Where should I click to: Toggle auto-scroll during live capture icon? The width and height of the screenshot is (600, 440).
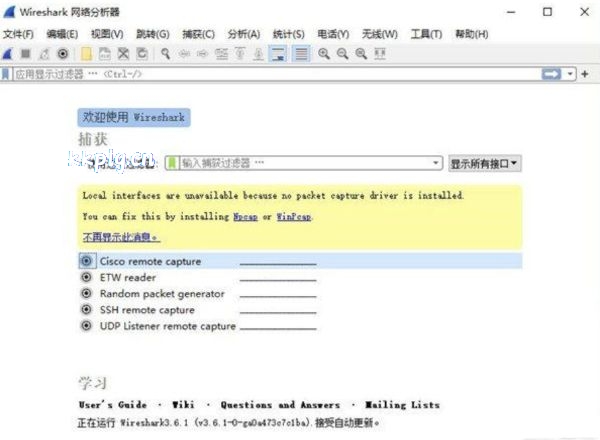click(x=278, y=54)
